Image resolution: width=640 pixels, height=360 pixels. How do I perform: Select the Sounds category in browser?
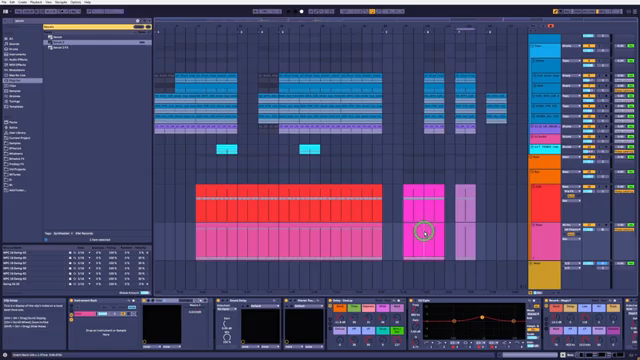click(x=14, y=44)
